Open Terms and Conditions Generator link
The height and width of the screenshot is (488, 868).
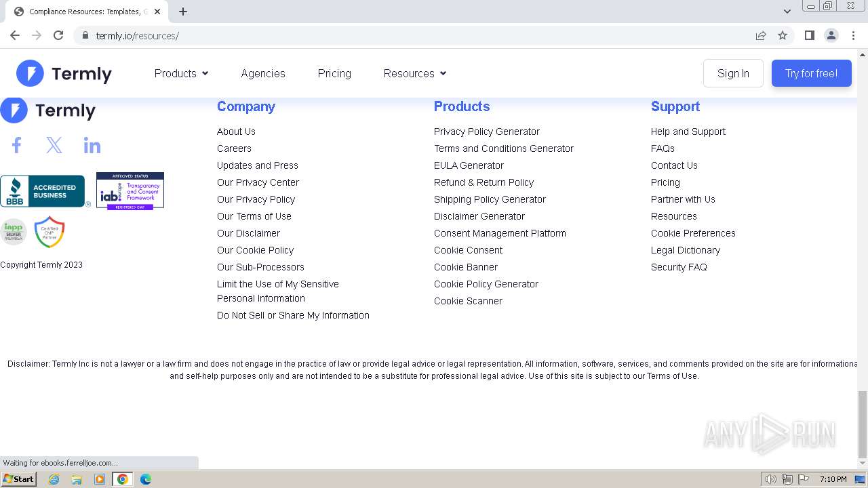pos(504,148)
